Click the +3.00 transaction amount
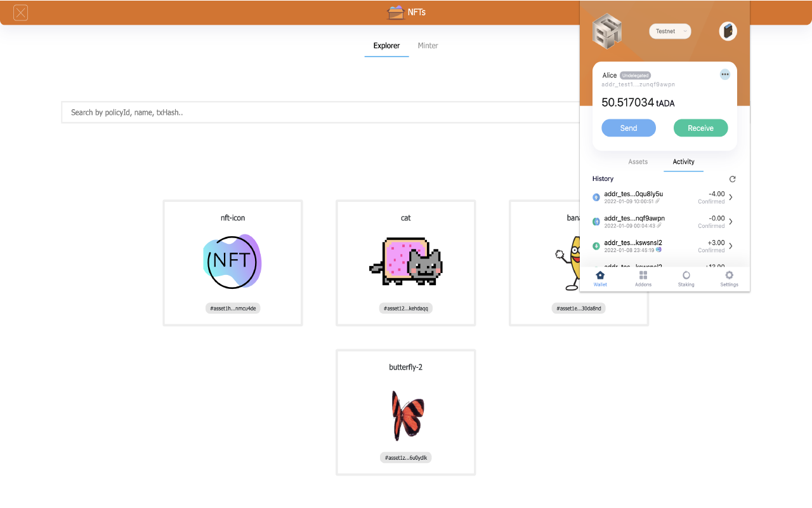812x508 pixels. tap(716, 242)
